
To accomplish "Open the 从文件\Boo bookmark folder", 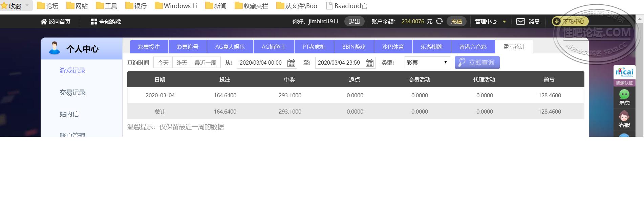I will 297,6.
